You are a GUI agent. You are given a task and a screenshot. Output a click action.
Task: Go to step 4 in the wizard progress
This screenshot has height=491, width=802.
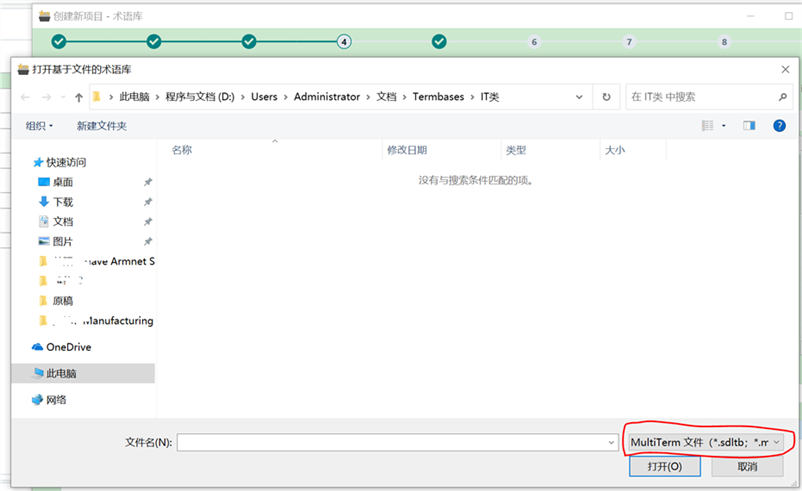(344, 42)
